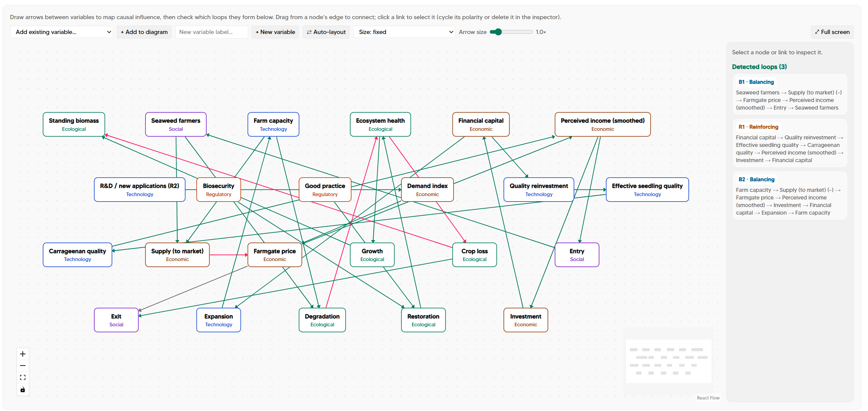Click 'Select a node or link to inspect it' text
The width and height of the screenshot is (868, 411).
[x=777, y=52]
